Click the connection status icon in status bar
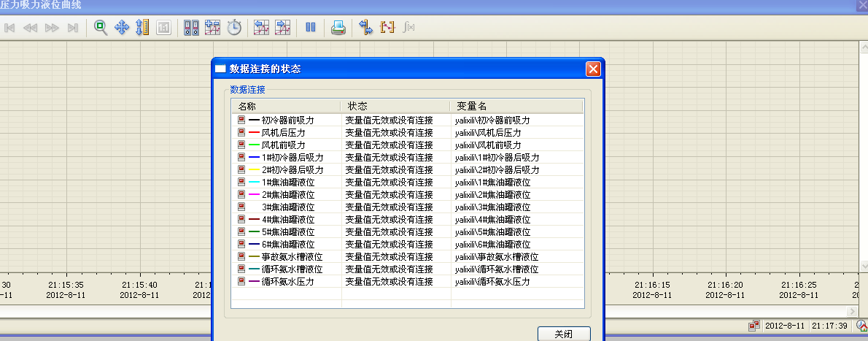868x341 pixels. click(753, 326)
